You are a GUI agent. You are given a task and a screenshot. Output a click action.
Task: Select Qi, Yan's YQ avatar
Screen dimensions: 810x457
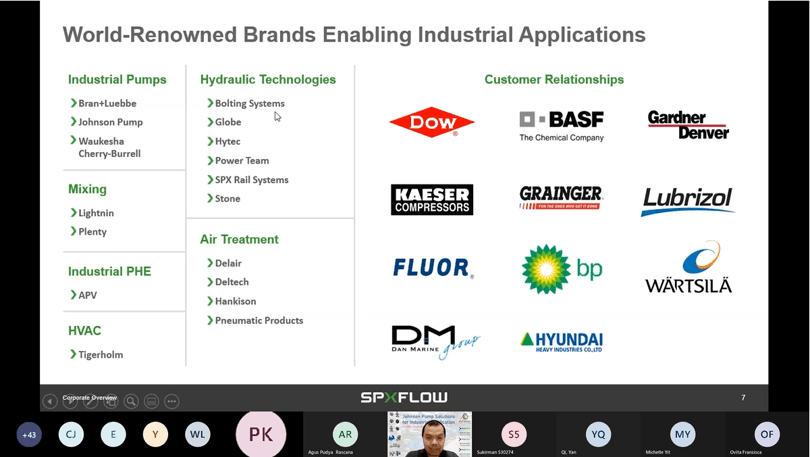click(x=598, y=434)
